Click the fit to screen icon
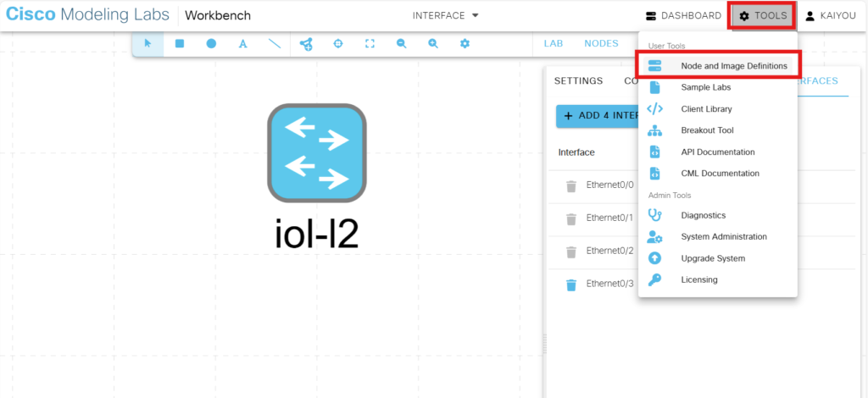This screenshot has width=868, height=398. (370, 44)
